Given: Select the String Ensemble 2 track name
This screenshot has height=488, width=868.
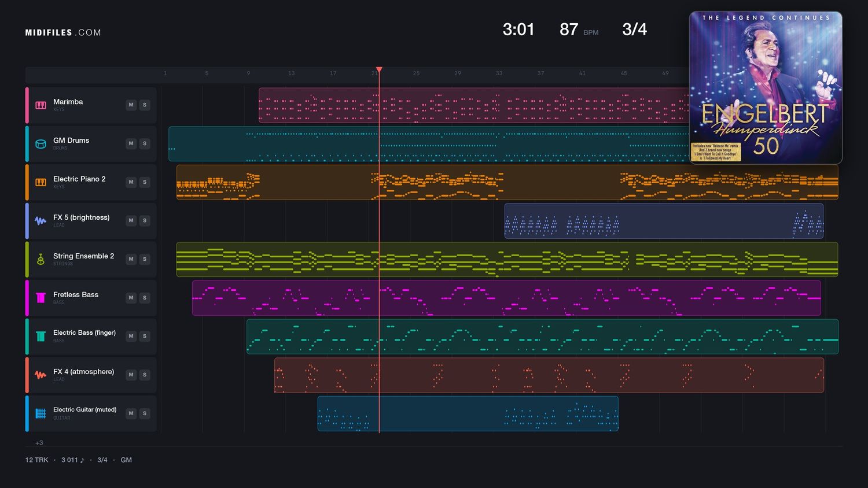Looking at the screenshot, I should [x=83, y=256].
